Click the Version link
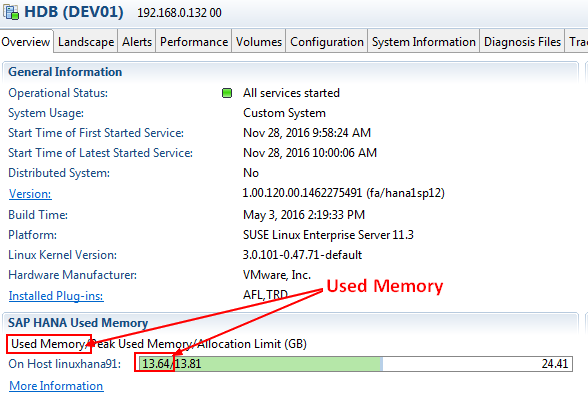 (30, 194)
